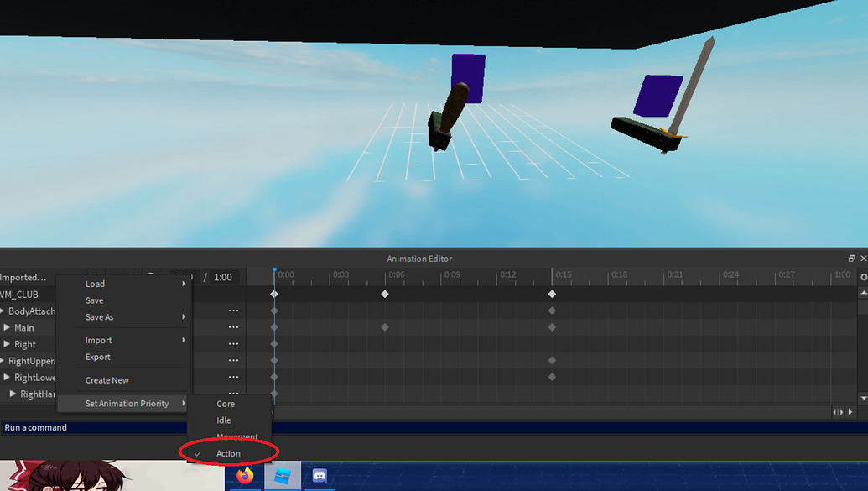Close the Animation Editor panel
The image size is (868, 491).
pos(864,259)
